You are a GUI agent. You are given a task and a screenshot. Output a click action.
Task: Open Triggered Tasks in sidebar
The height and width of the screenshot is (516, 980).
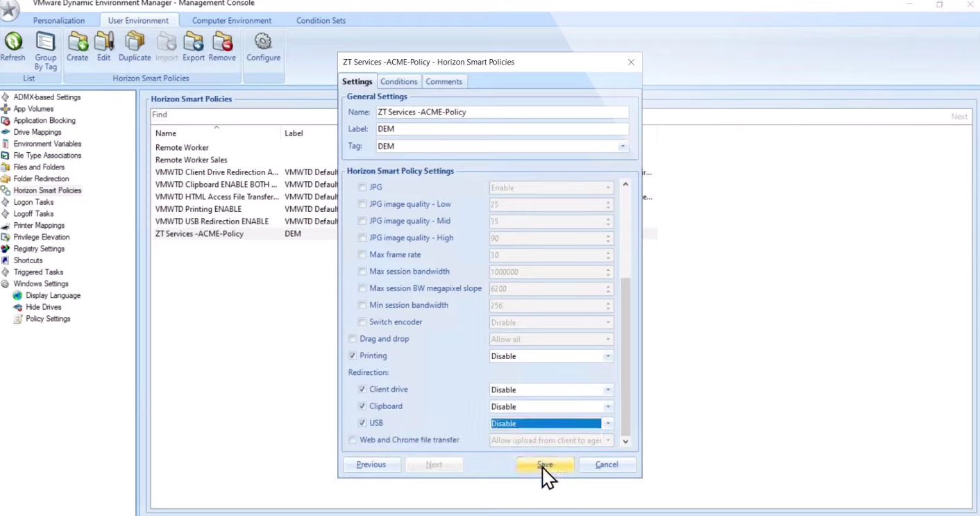[38, 272]
